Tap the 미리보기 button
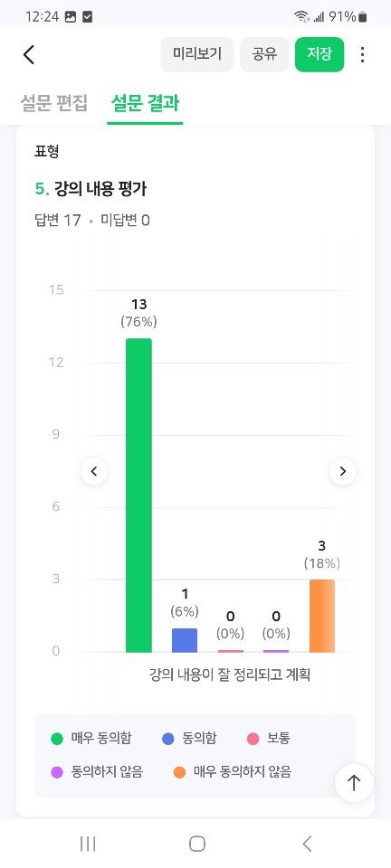 [197, 54]
